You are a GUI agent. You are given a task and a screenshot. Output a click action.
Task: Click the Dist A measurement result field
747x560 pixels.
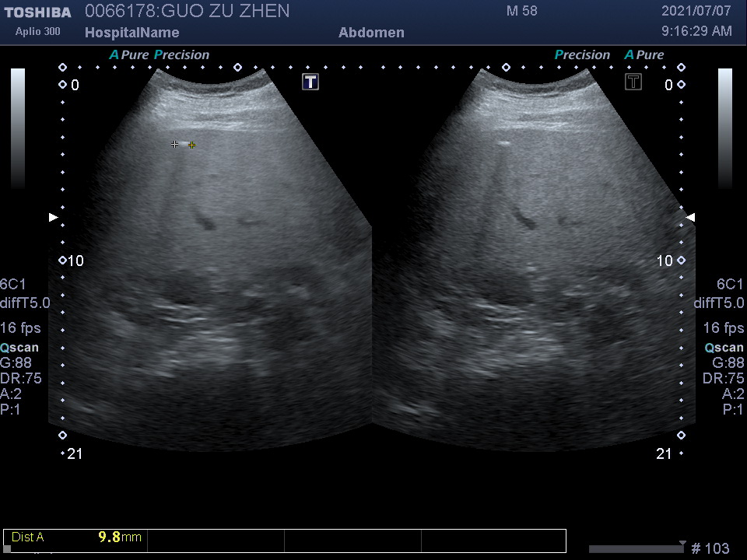[x=75, y=537]
